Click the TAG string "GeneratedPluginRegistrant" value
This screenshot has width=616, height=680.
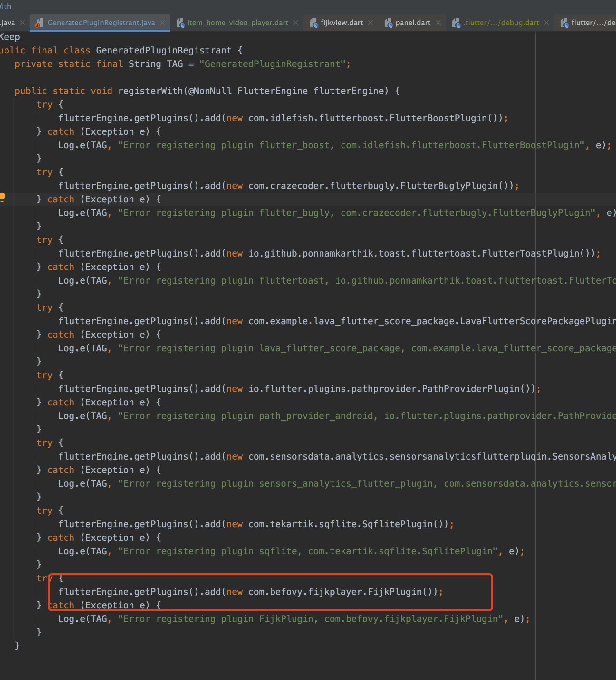pos(272,64)
